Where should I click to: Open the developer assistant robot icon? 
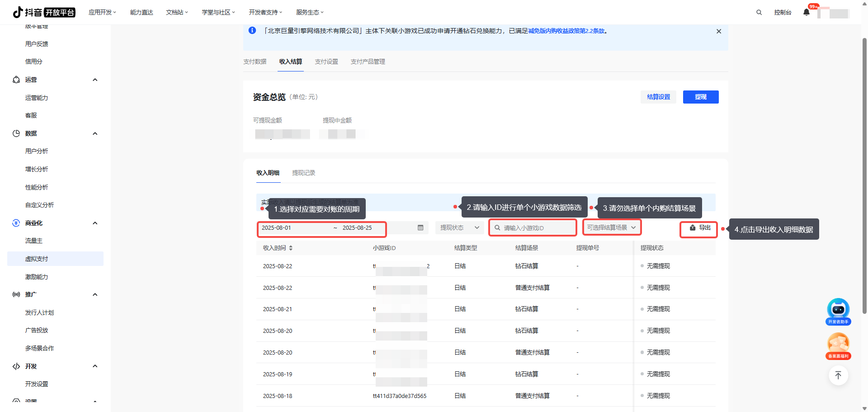(838, 310)
